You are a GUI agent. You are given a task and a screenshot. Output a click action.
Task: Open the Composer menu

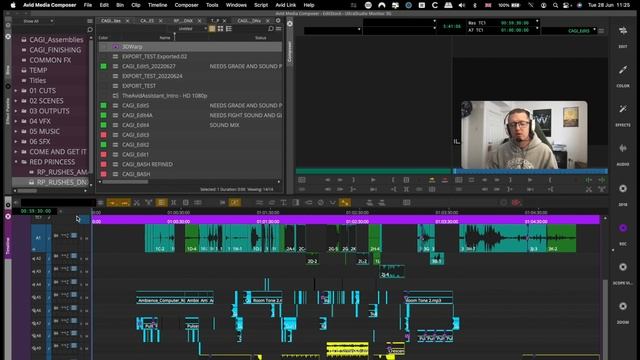pos(187,5)
